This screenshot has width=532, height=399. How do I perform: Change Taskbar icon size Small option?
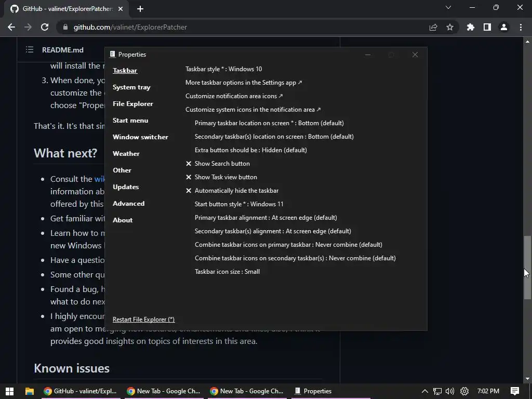(227, 272)
